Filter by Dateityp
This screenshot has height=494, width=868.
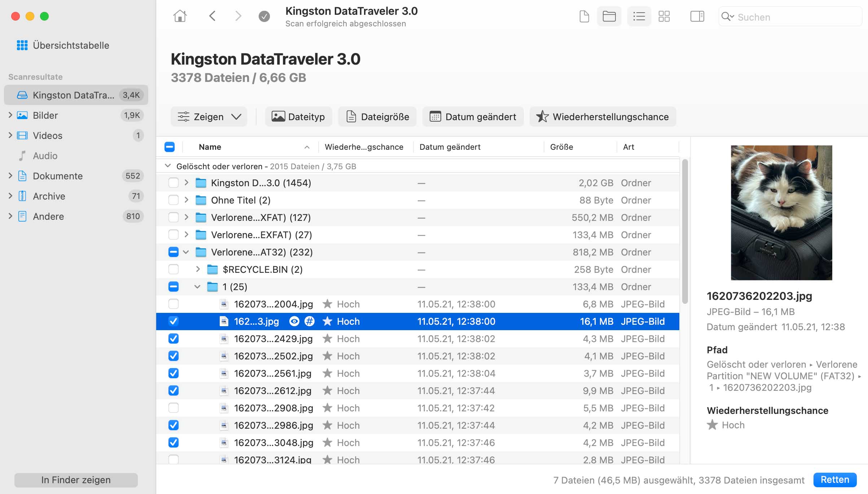pos(298,117)
